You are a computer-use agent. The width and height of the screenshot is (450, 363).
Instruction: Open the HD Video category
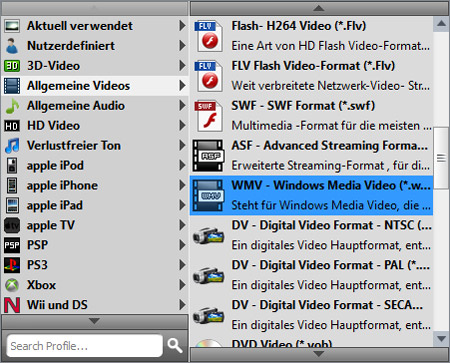95,126
